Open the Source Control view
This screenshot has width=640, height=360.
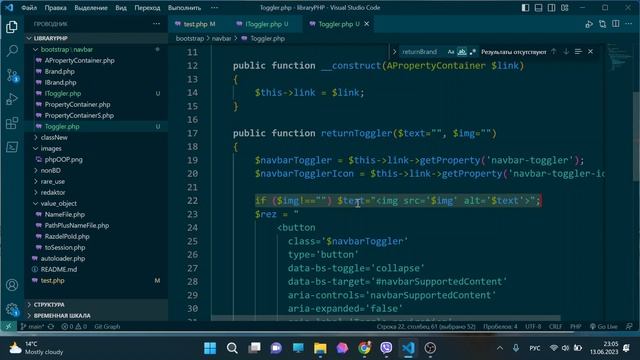click(12, 76)
